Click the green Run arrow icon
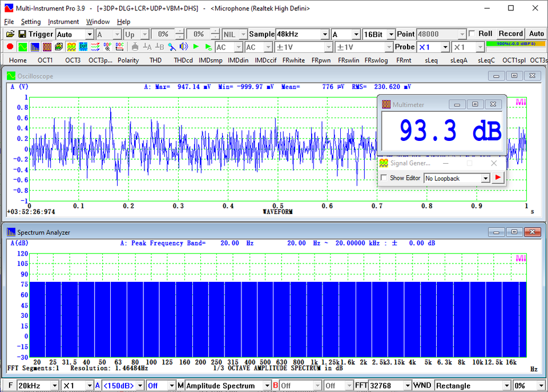Screen dimensions: 548x392 pos(196,47)
